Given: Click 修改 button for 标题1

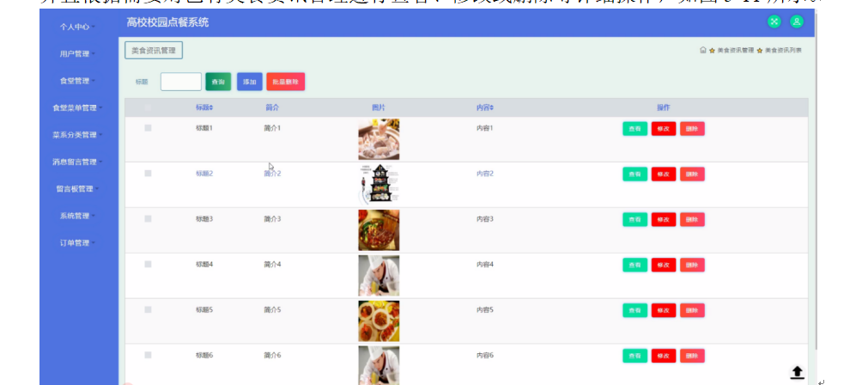Looking at the screenshot, I should [664, 129].
